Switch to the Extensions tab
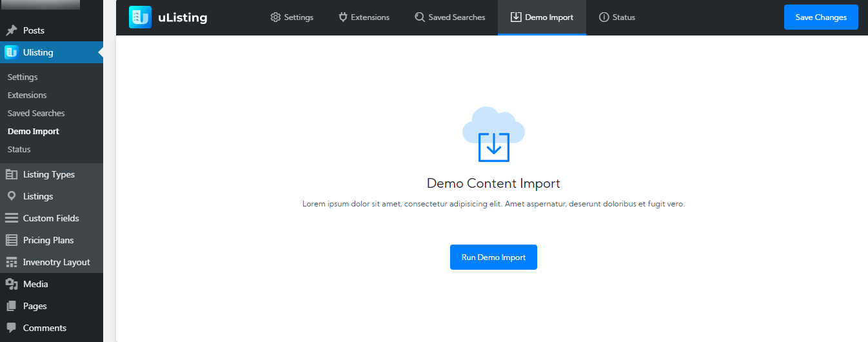 364,17
